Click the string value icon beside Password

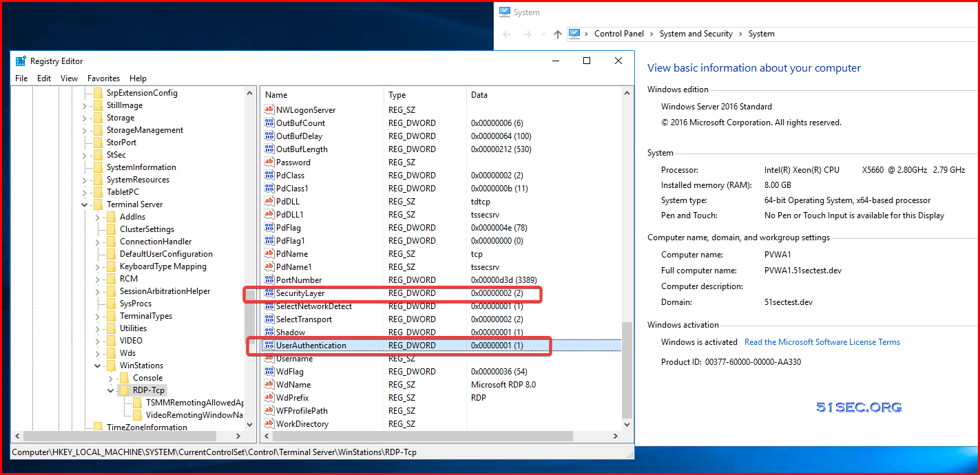click(269, 162)
